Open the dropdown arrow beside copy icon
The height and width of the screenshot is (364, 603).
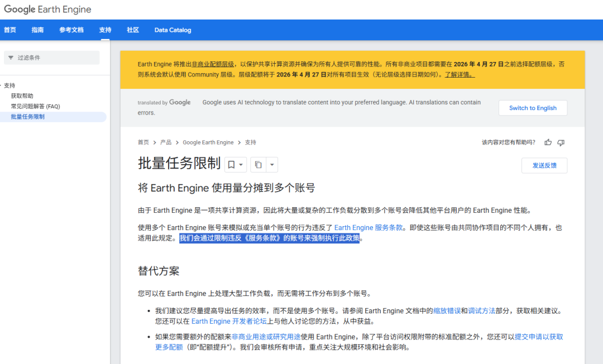coord(272,165)
